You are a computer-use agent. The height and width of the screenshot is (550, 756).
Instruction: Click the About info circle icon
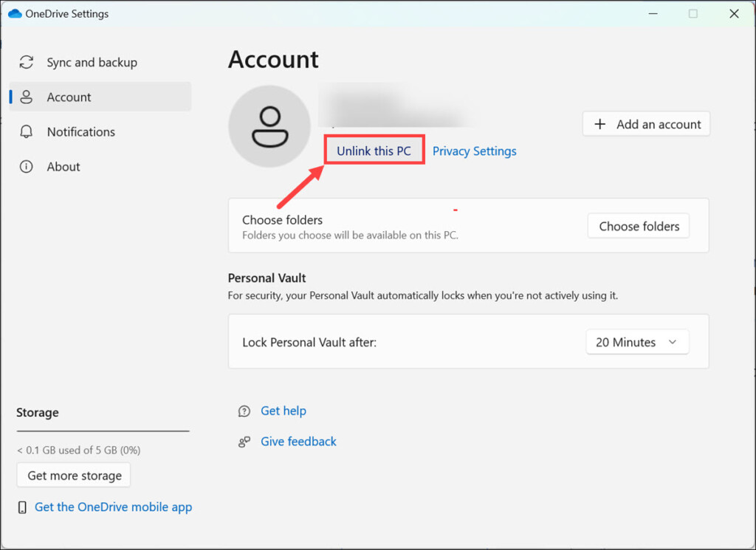pos(27,167)
